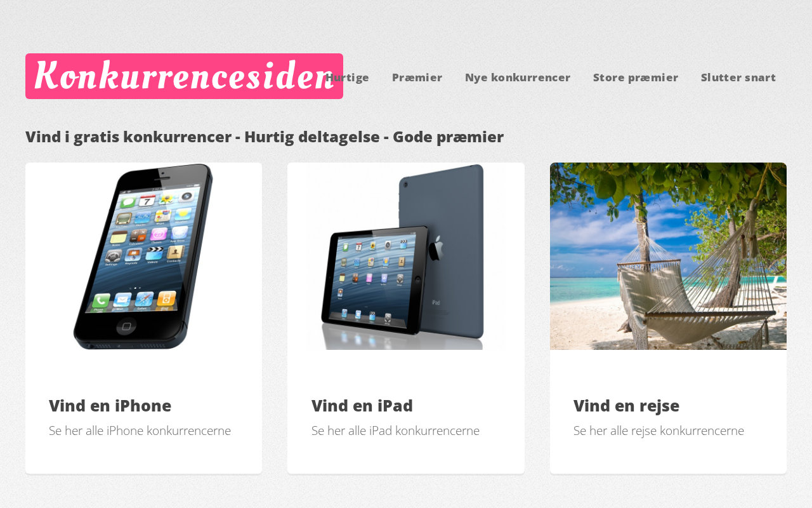Image resolution: width=812 pixels, height=508 pixels.
Task: Click Se her alle iPad konkurrencerne
Action: (x=395, y=431)
